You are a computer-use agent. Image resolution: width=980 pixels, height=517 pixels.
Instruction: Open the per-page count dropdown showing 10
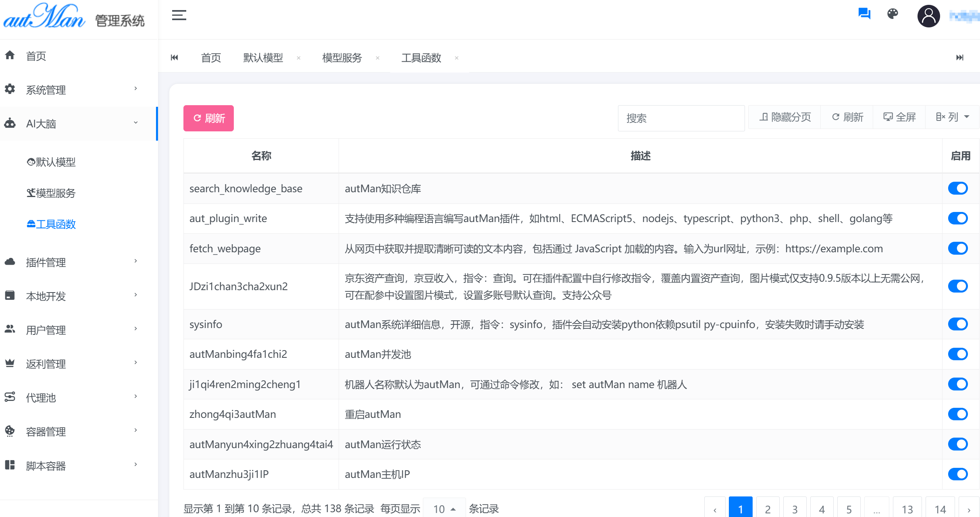click(x=443, y=508)
